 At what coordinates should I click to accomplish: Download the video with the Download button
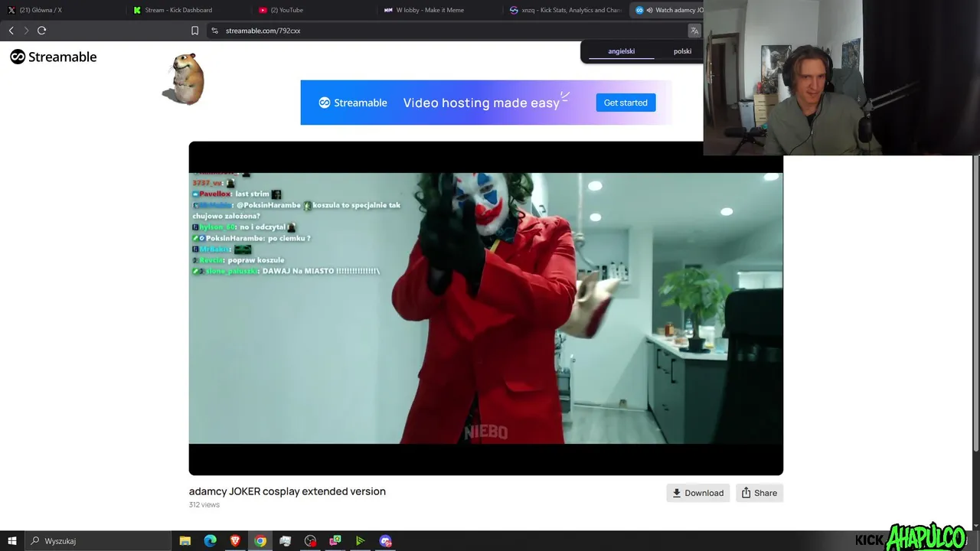tap(697, 493)
